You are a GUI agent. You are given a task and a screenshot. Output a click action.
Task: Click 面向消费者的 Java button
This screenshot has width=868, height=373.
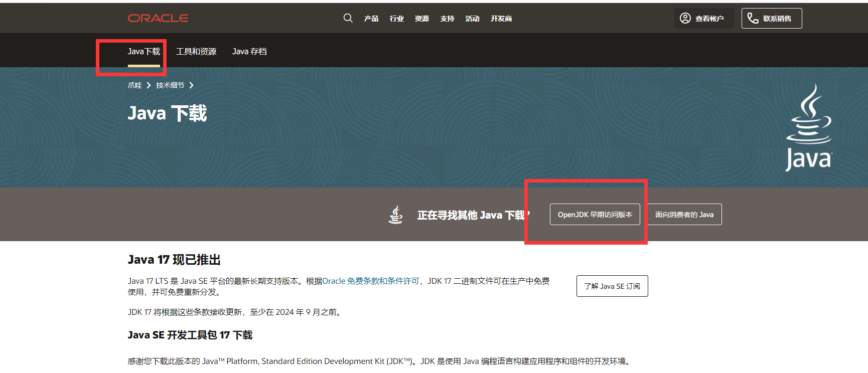coord(684,215)
